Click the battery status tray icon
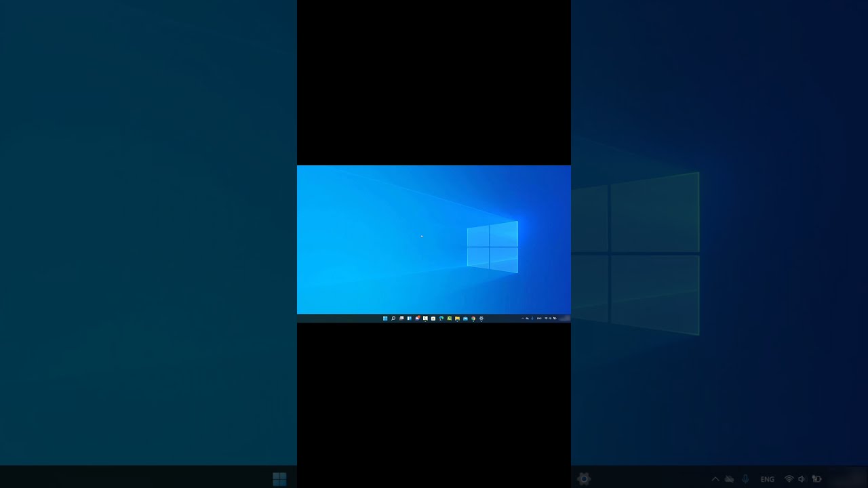This screenshot has height=488, width=868. [x=555, y=319]
